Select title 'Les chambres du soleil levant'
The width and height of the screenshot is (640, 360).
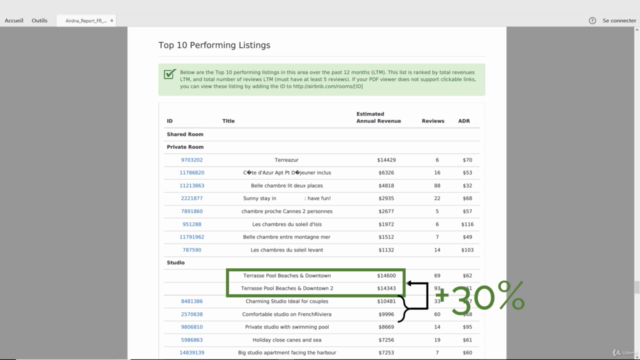click(x=287, y=250)
